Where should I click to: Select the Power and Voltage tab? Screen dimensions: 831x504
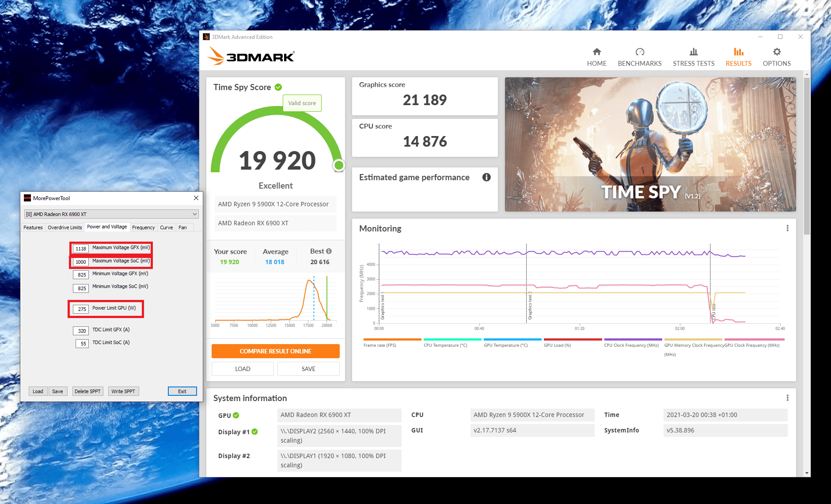coord(107,227)
